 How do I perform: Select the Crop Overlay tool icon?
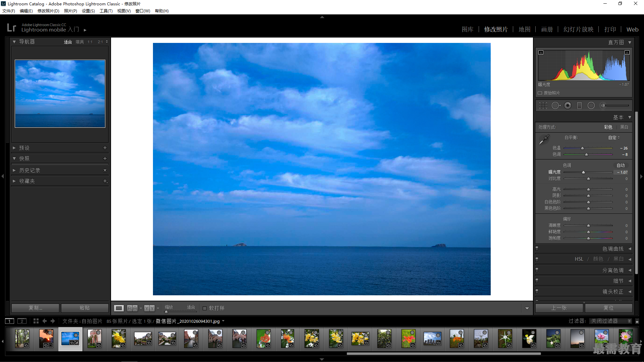[543, 106]
